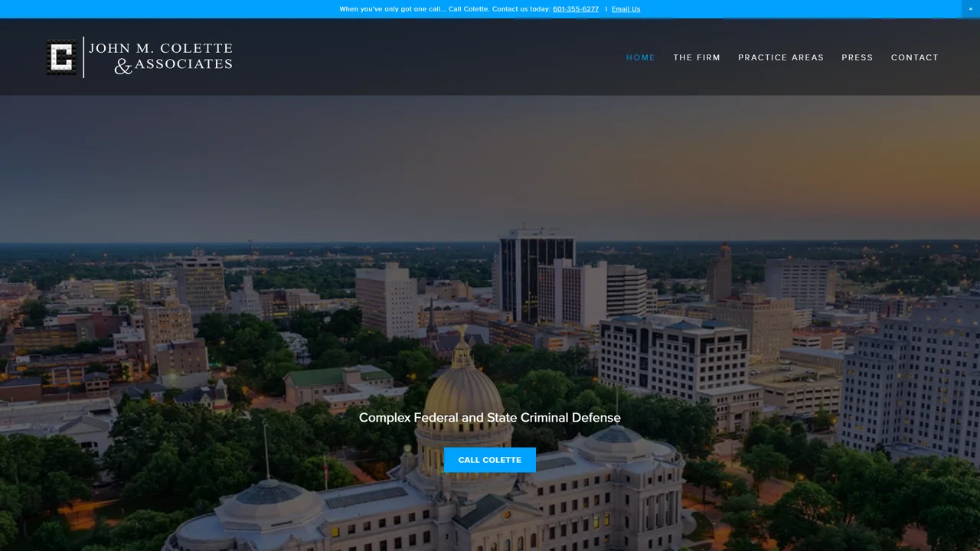
Task: Open The Firm menu item
Action: (x=697, y=57)
